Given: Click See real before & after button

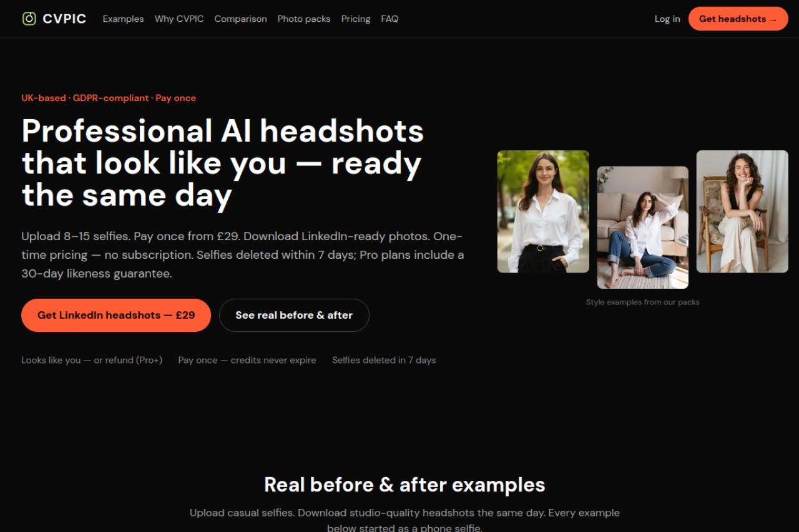Looking at the screenshot, I should point(294,315).
